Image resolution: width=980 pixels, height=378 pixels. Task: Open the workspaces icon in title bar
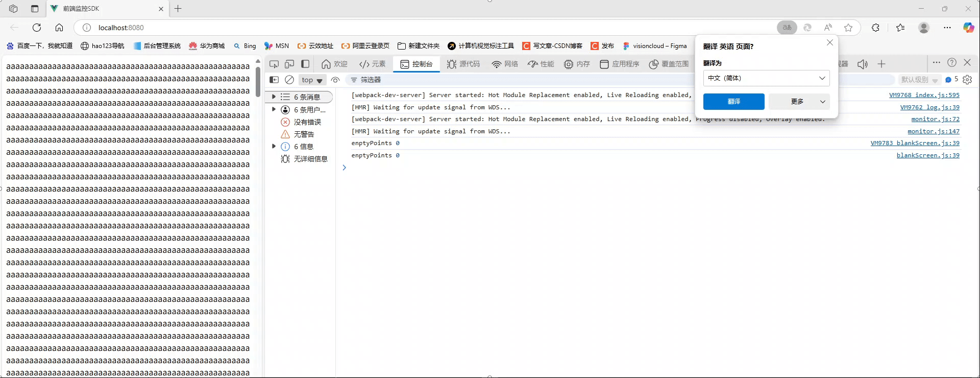13,9
